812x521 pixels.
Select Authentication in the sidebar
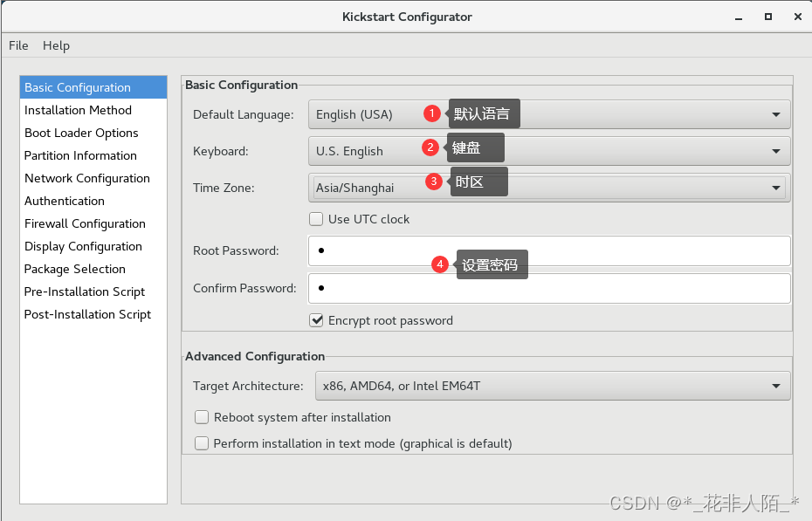(x=64, y=201)
